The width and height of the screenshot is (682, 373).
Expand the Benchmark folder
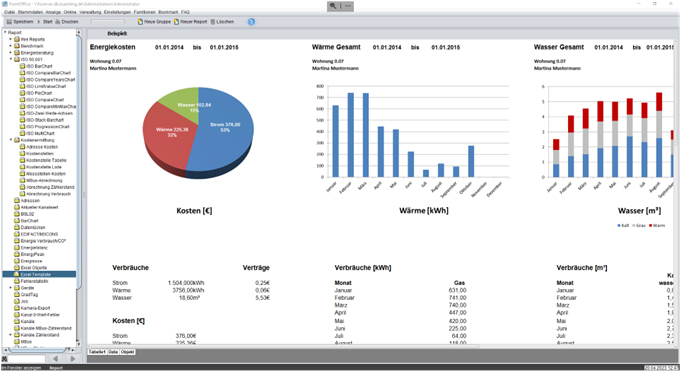pos(11,46)
